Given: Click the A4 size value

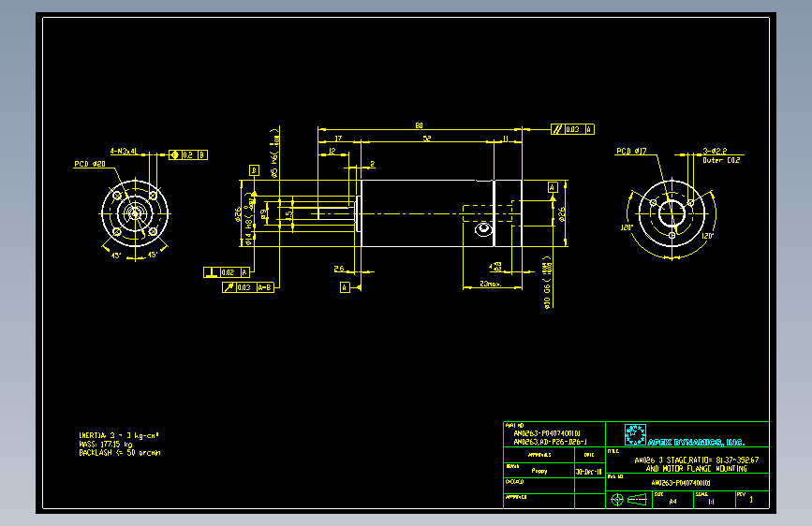Looking at the screenshot, I should click(672, 501).
